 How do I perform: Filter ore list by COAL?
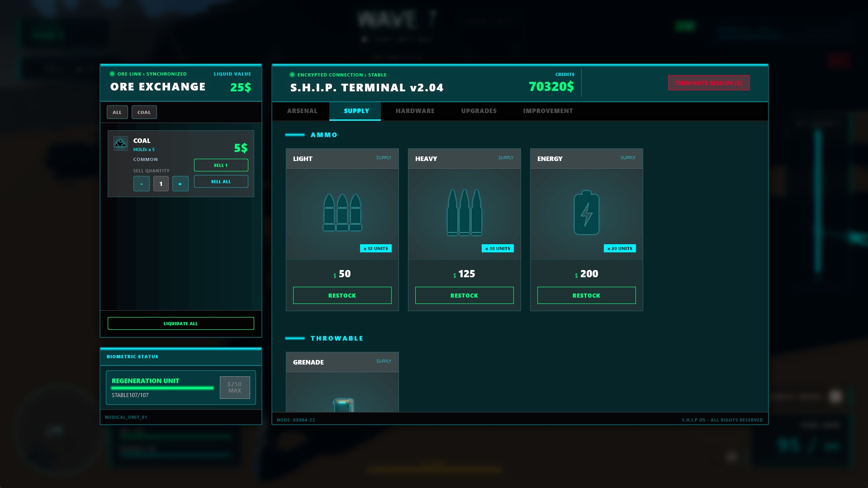coord(144,112)
